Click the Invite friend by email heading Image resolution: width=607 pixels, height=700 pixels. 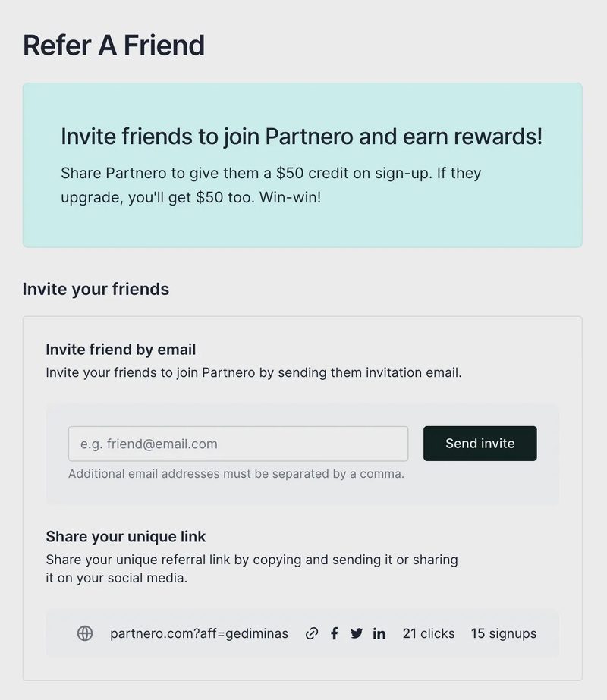tap(120, 350)
